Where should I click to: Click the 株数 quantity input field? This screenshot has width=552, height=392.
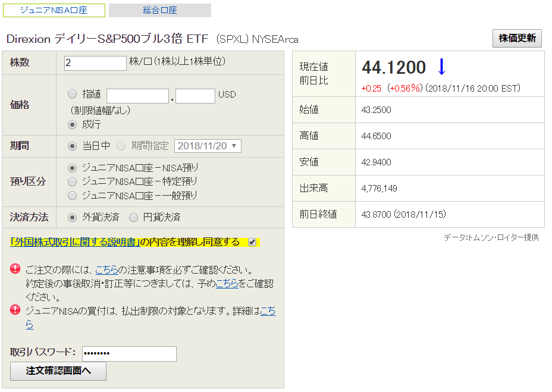(x=95, y=63)
